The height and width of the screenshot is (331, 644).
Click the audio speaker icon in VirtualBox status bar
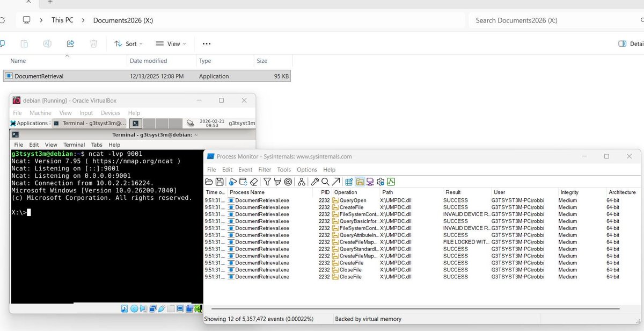[x=143, y=309]
